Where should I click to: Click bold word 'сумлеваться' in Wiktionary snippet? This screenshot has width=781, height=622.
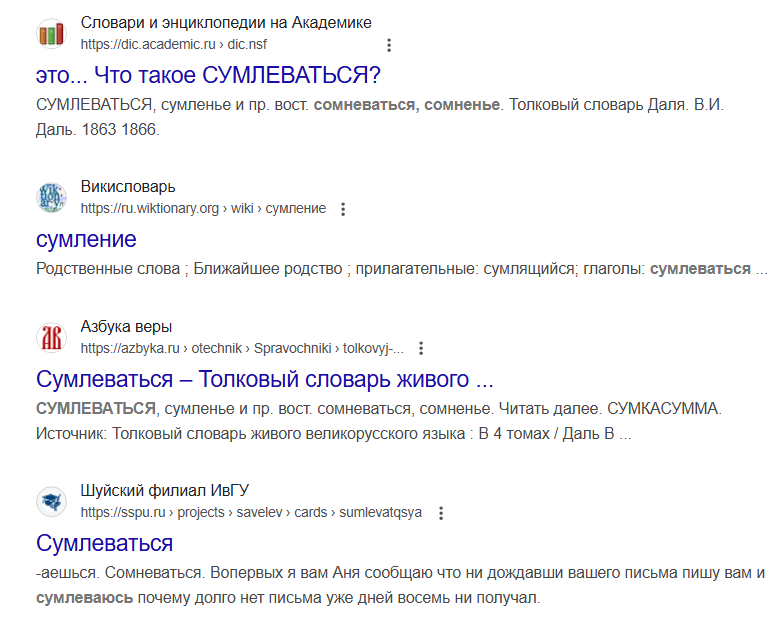(700, 269)
